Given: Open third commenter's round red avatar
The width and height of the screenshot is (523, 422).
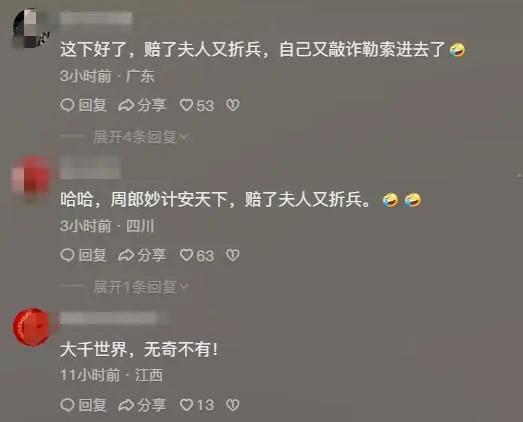Looking at the screenshot, I should point(31,327).
